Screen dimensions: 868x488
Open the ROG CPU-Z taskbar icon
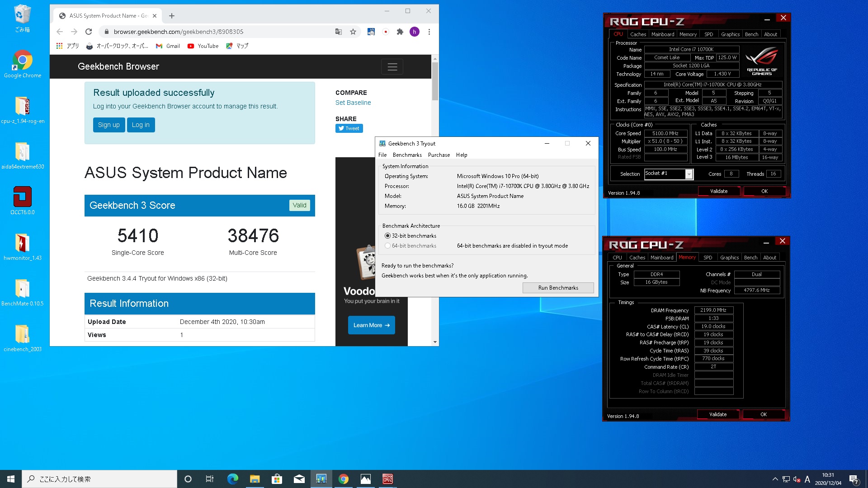coord(387,479)
